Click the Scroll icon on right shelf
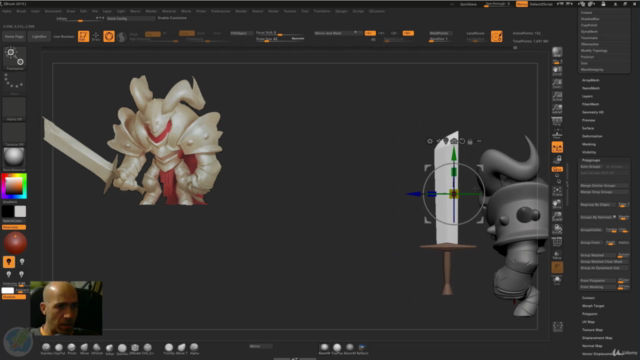640x360 pixels. pos(557,71)
